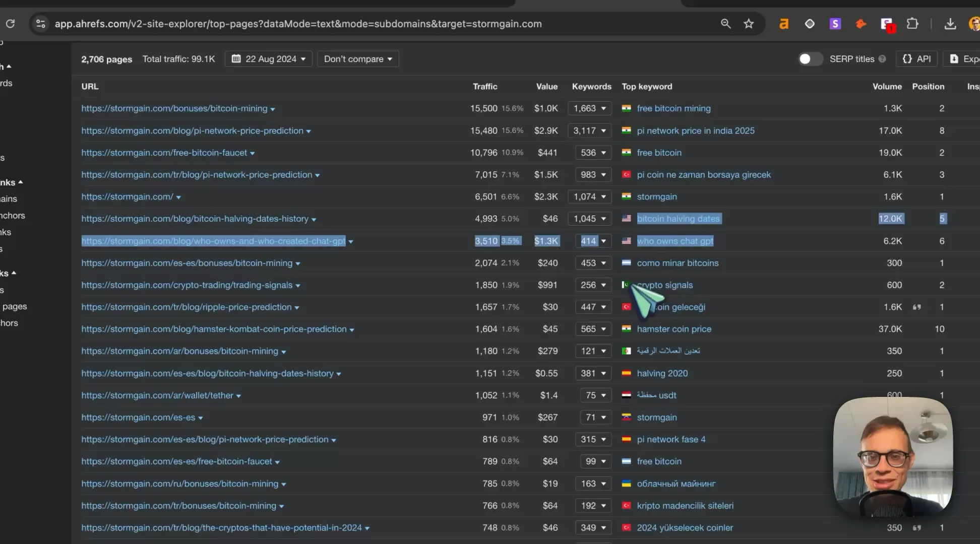
Task: Toggle the SERP titles switch
Action: click(x=810, y=59)
